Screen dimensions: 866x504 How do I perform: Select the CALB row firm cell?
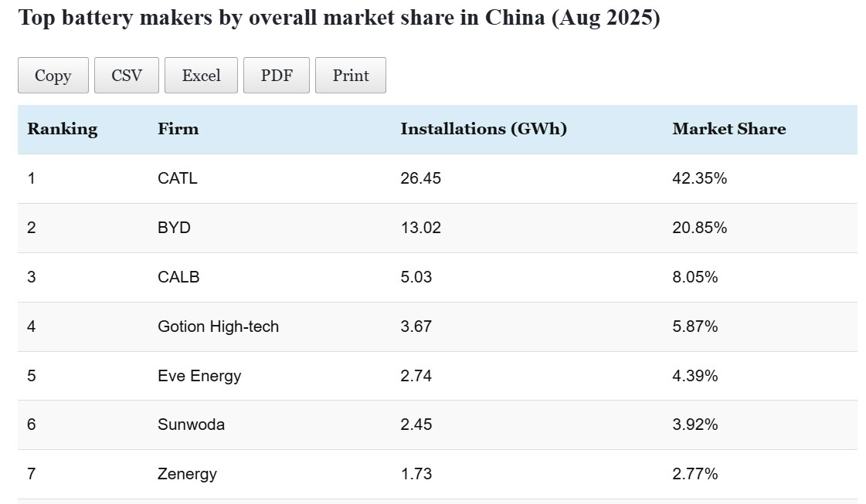pyautogui.click(x=178, y=277)
